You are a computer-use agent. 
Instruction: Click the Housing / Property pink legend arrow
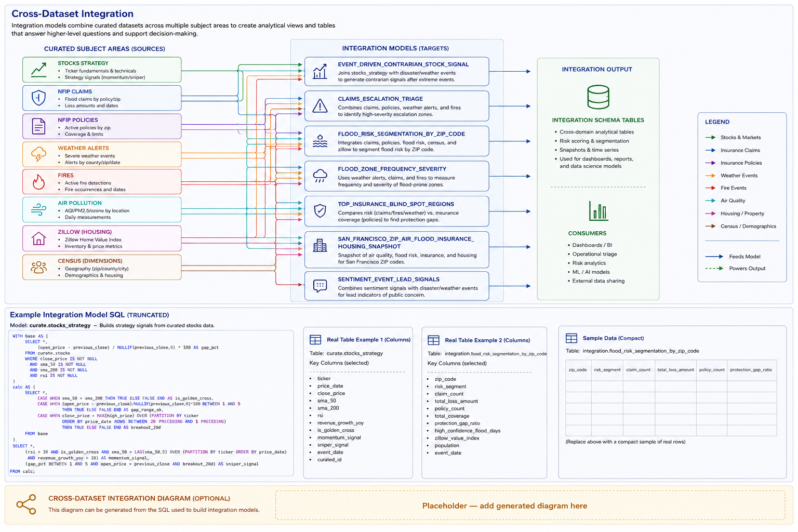[710, 214]
